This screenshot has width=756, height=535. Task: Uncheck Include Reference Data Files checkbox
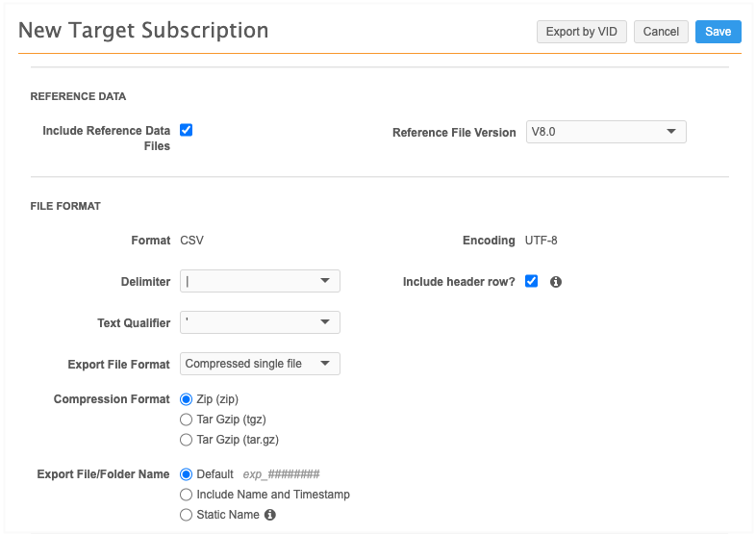[x=187, y=130]
